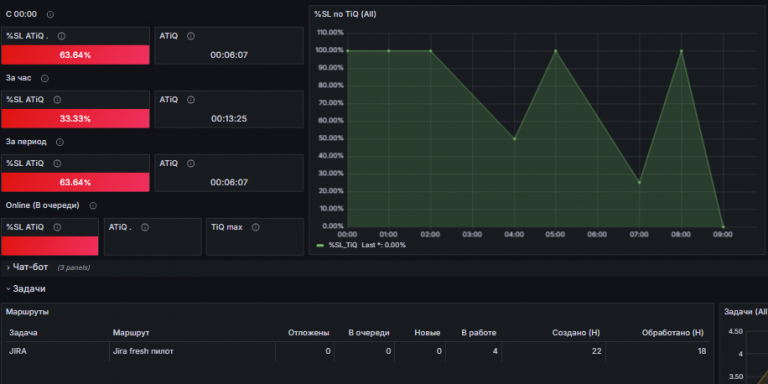Click the 33.33% red gauge bar
768x384 pixels.
pyautogui.click(x=75, y=119)
